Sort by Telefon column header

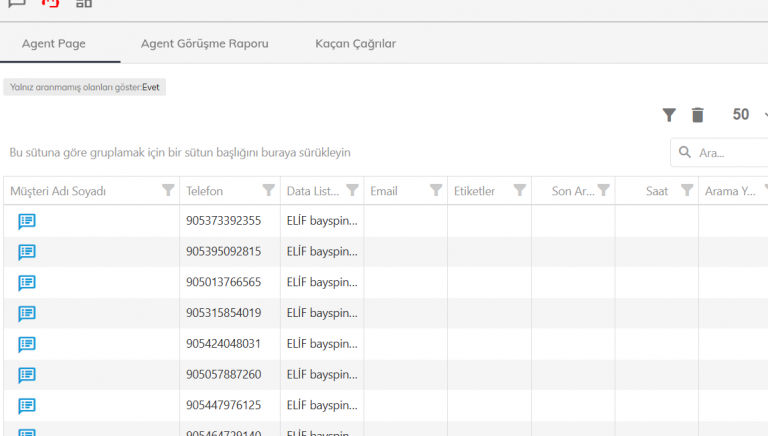coord(204,191)
